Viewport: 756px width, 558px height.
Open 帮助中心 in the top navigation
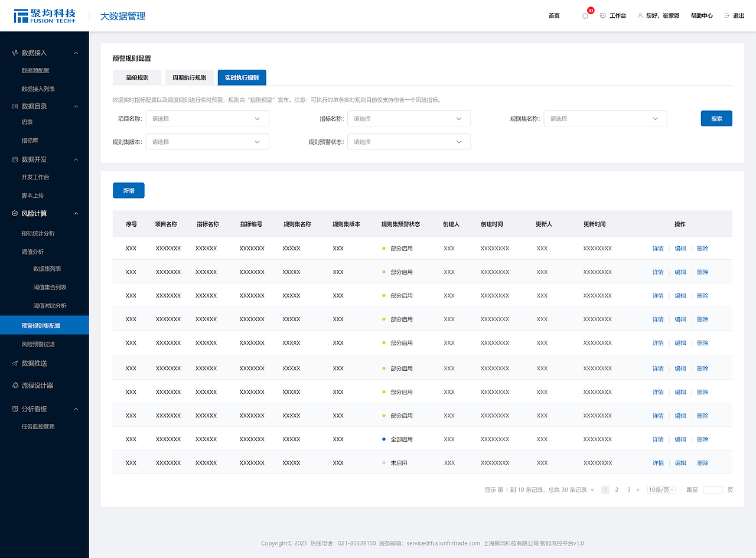click(702, 16)
